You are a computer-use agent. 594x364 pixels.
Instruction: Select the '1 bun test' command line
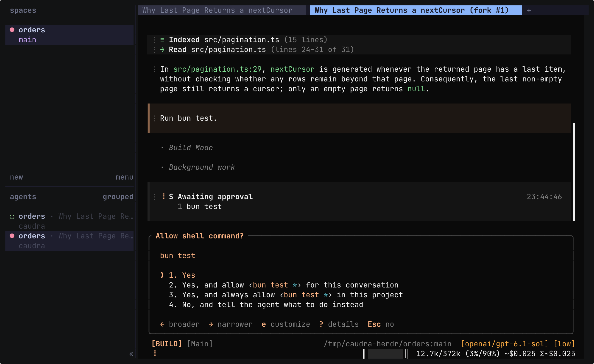point(200,207)
